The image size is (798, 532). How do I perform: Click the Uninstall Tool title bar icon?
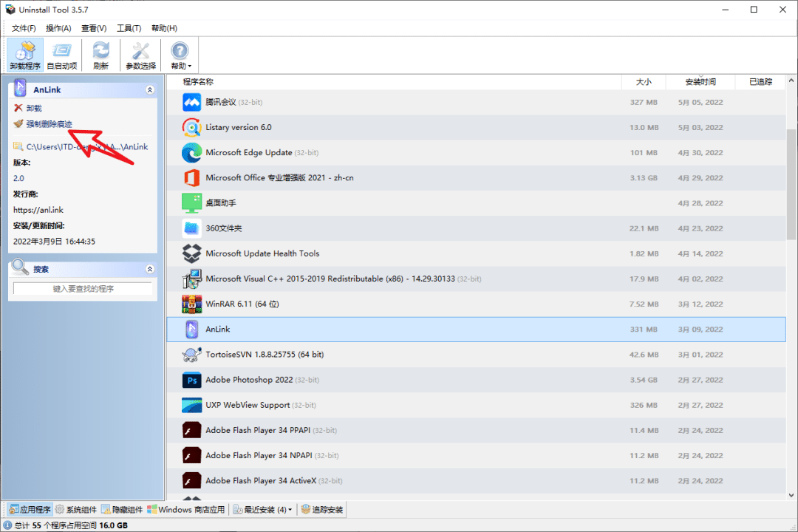(10, 10)
